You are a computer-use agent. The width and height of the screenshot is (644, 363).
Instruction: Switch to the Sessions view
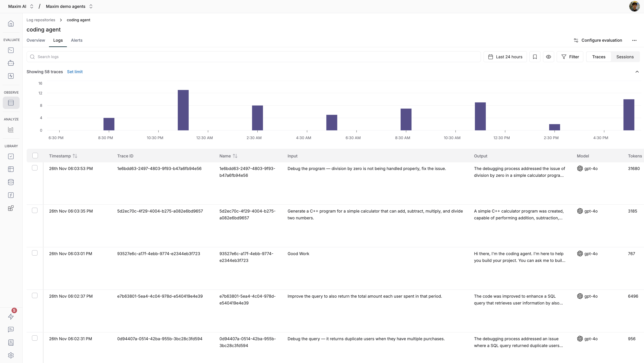[625, 57]
